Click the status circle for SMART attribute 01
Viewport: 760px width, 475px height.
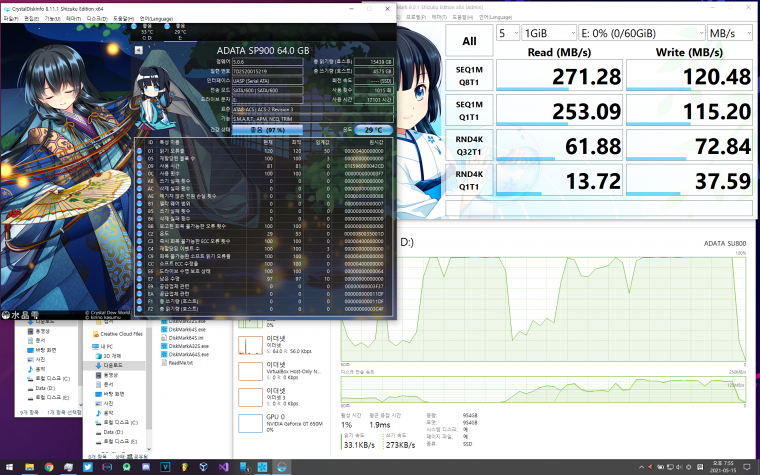click(x=140, y=151)
